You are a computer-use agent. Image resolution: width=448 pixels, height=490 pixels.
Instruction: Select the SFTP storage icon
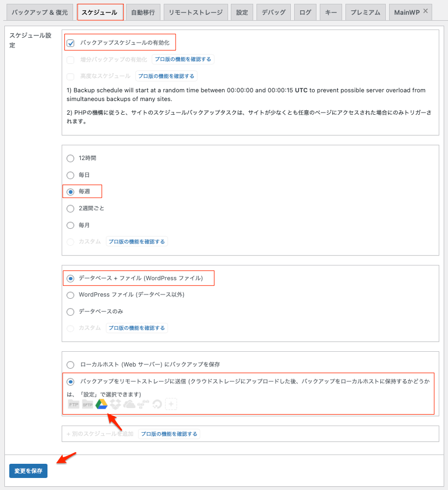[87, 404]
